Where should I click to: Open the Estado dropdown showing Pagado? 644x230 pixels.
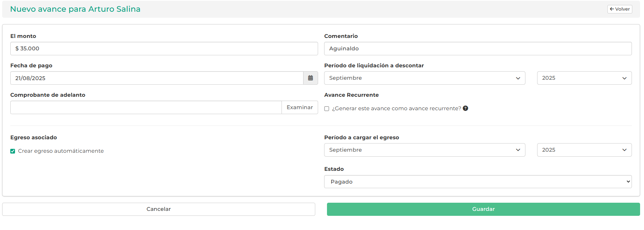477,182
